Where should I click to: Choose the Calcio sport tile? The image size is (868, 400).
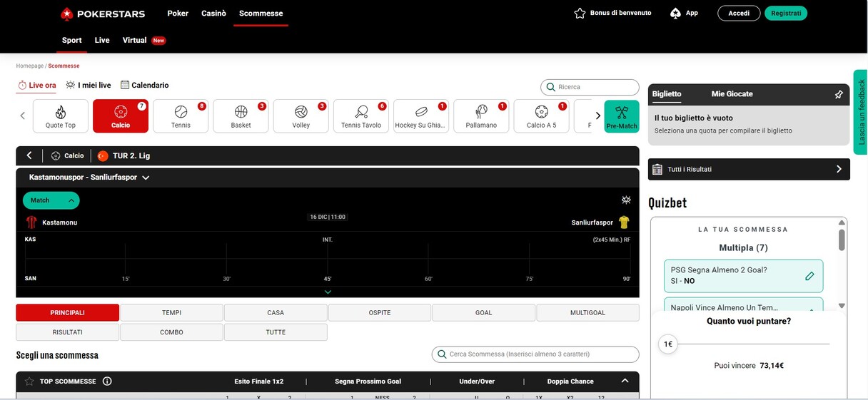(121, 116)
